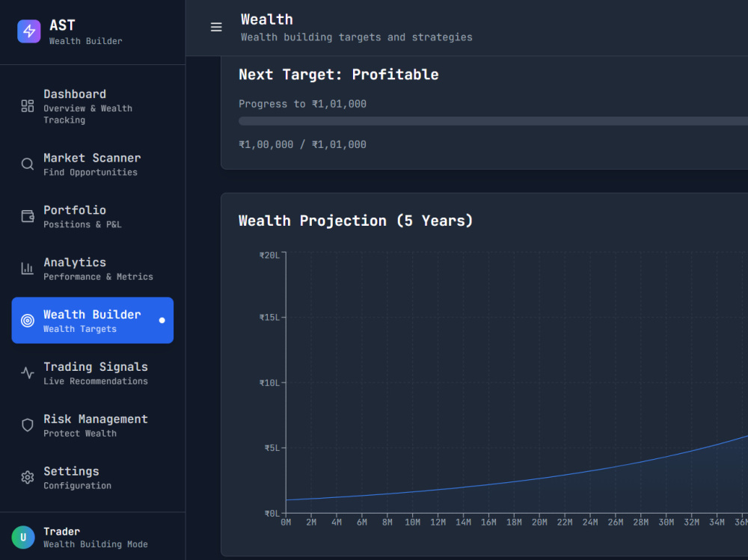Click the '₹1,00,000 / ₹1,01,000' value

[302, 144]
